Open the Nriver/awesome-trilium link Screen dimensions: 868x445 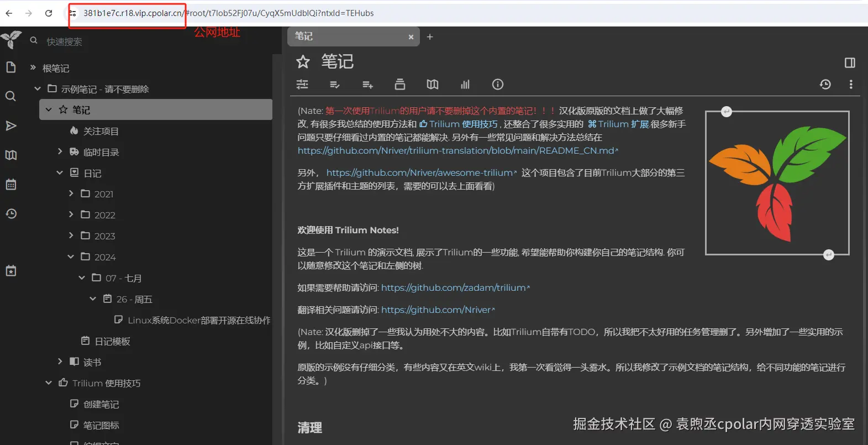pos(421,172)
